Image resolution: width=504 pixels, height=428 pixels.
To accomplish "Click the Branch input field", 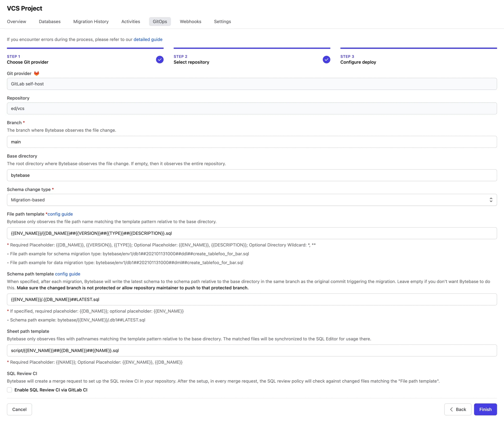I will click(x=252, y=141).
